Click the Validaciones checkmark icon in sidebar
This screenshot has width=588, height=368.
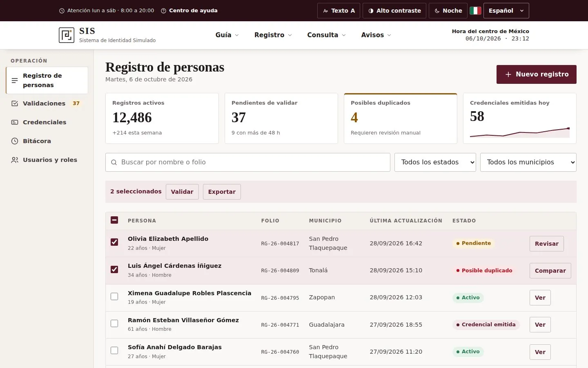click(15, 103)
